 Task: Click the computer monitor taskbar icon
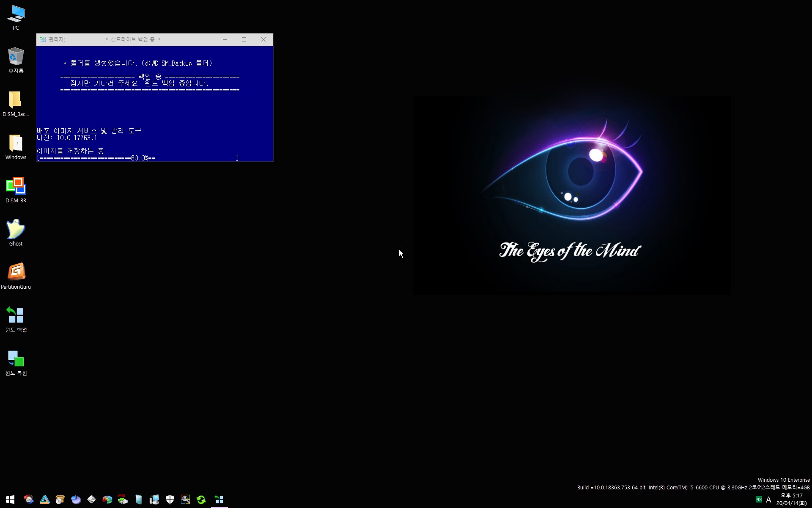(154, 500)
